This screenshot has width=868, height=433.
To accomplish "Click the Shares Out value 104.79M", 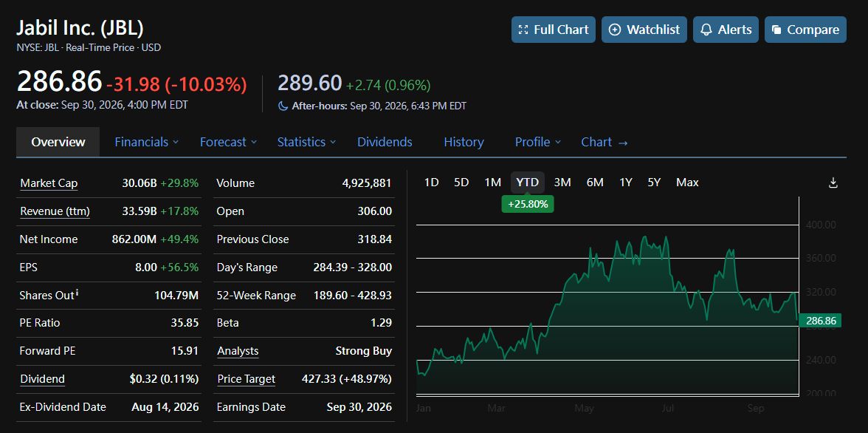I will pos(176,296).
